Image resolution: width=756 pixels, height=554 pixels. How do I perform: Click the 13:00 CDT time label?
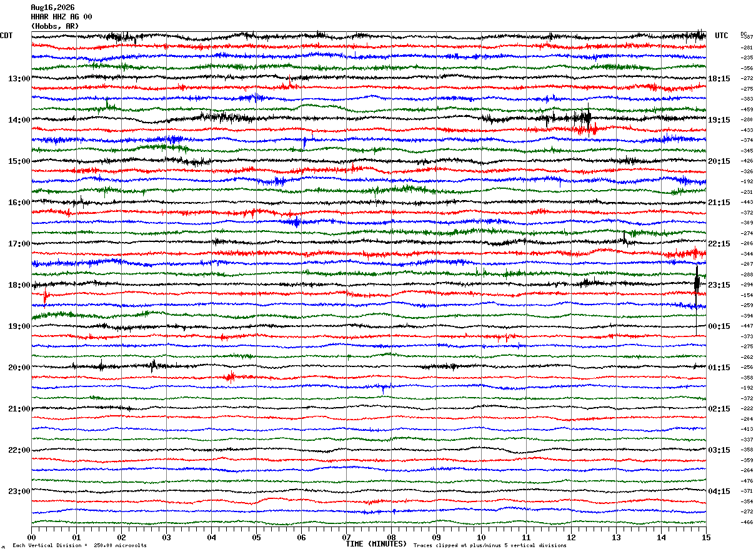point(19,79)
